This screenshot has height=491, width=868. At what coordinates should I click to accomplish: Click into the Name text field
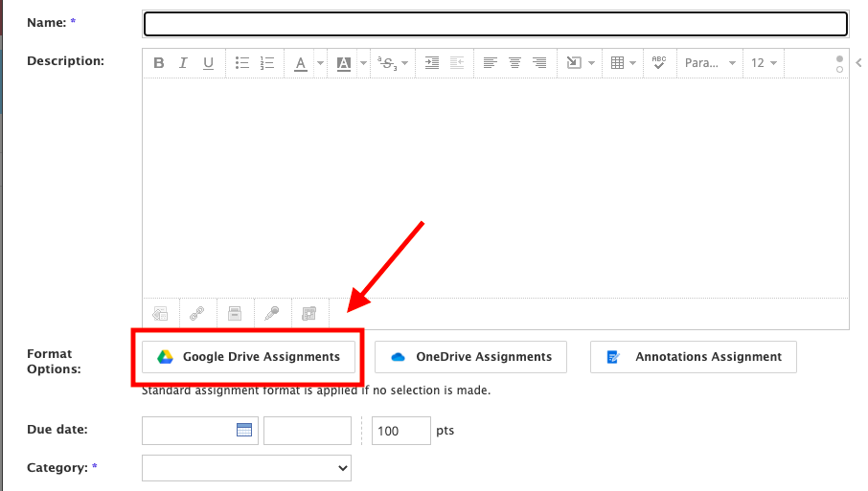click(x=495, y=24)
